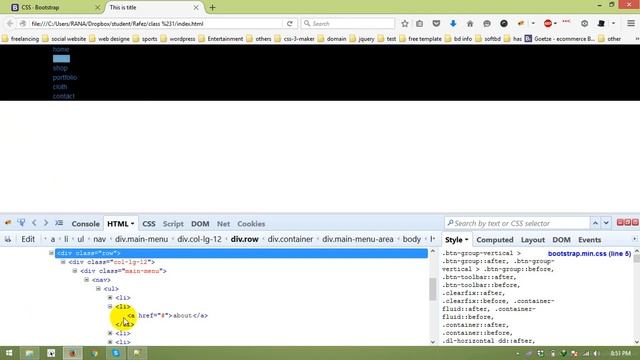Screen dimensions: 640x360
Task: Collapse the div class="main-menu" node
Action: point(75,271)
